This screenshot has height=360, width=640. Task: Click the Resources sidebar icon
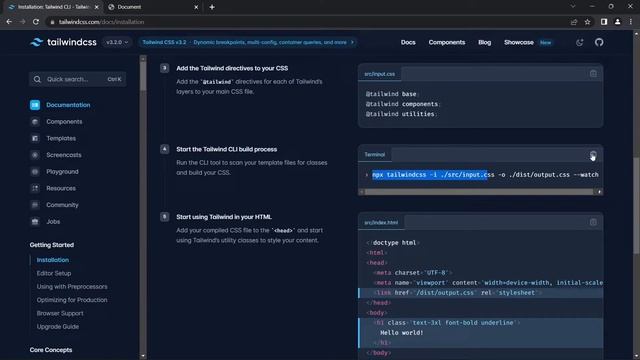tap(35, 188)
